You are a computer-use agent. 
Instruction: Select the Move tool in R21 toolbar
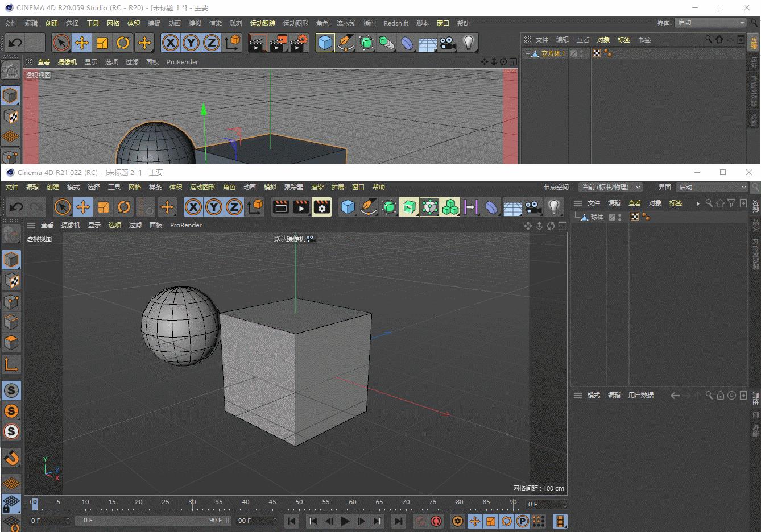pyautogui.click(x=83, y=207)
